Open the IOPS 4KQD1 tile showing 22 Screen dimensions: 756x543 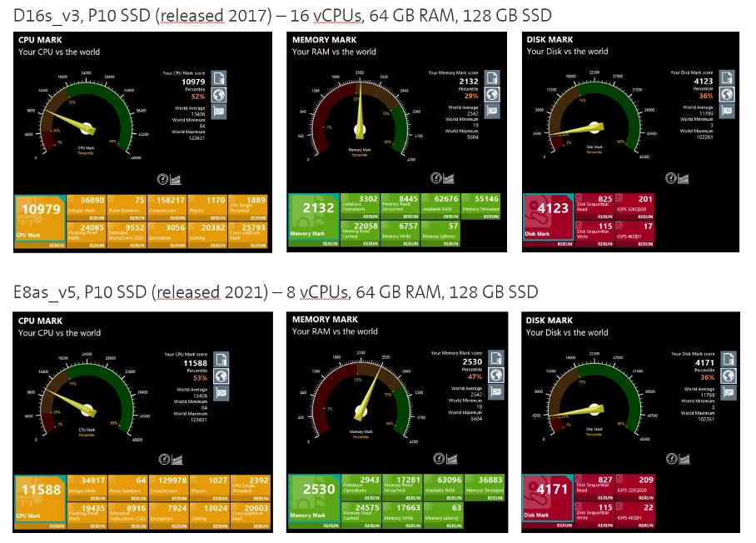pos(635,515)
